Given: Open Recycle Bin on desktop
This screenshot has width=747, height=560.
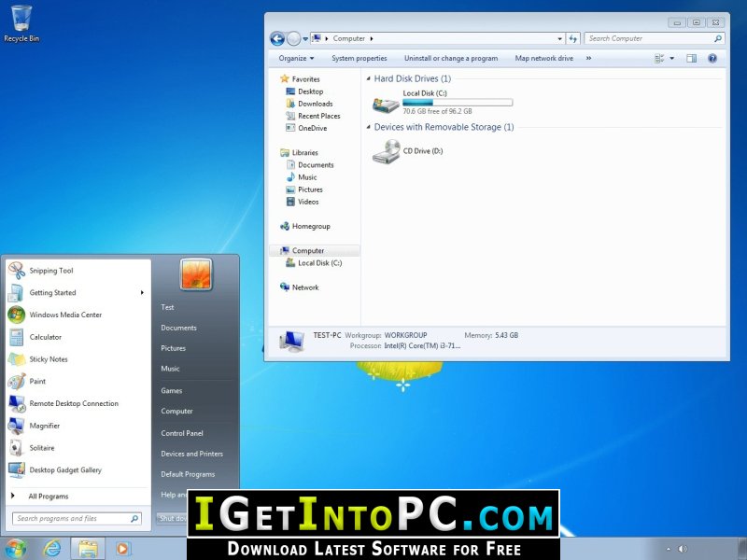Looking at the screenshot, I should pos(21,24).
